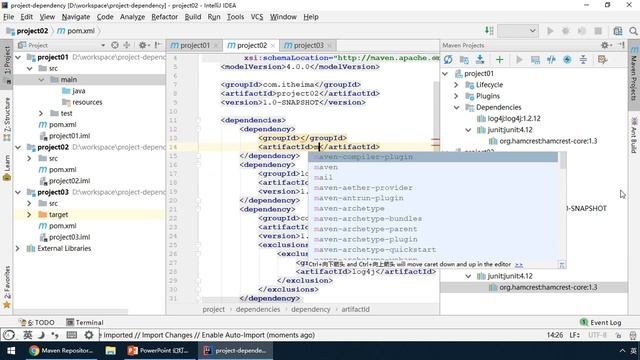Open Project Structure icon
Screen dimensions: 640x360
point(618,31)
